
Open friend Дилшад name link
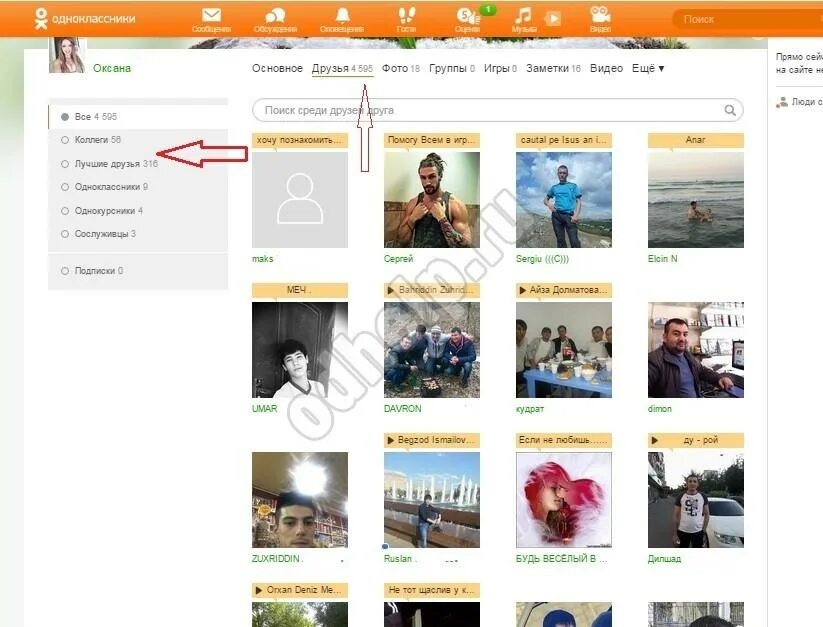664,559
